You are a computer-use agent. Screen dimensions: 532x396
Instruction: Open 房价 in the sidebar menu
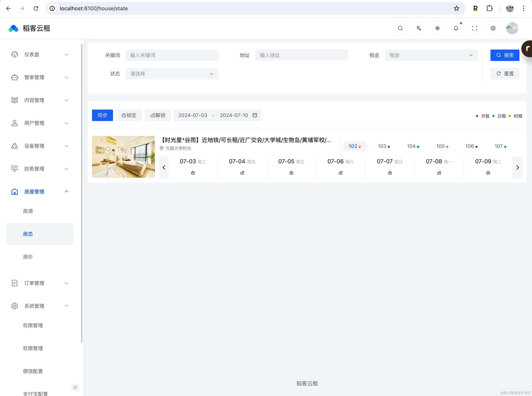(x=28, y=257)
